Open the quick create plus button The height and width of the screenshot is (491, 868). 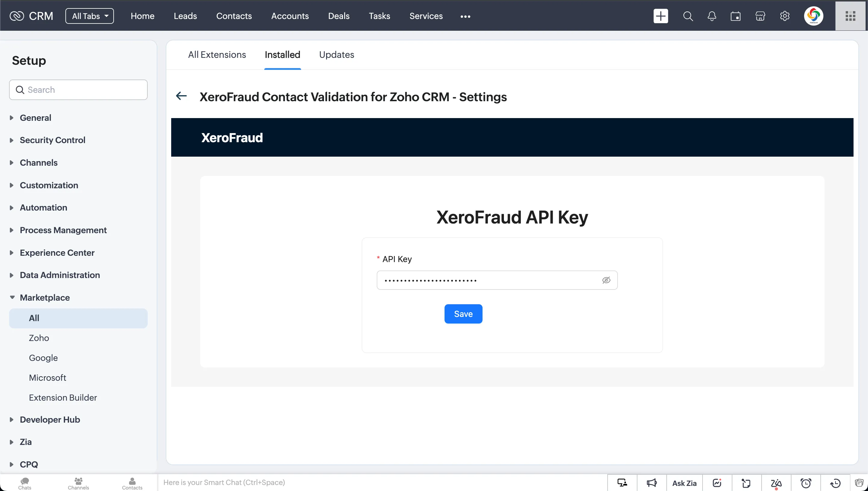pos(661,16)
